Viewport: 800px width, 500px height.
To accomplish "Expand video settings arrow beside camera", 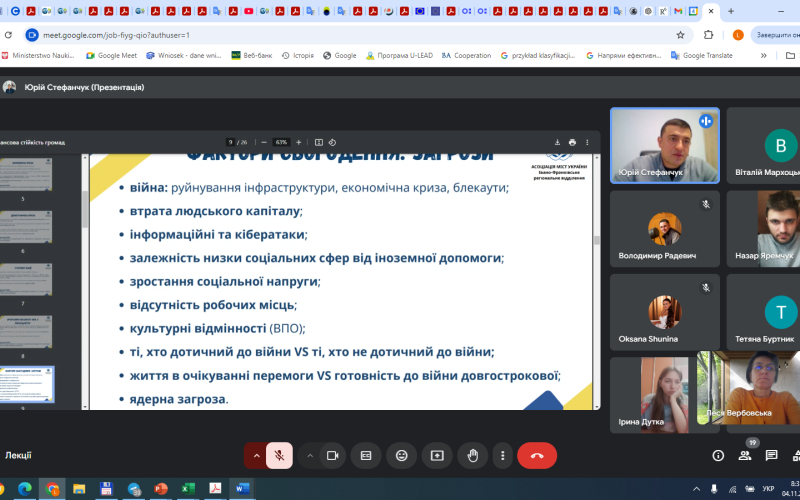I will click(x=310, y=456).
